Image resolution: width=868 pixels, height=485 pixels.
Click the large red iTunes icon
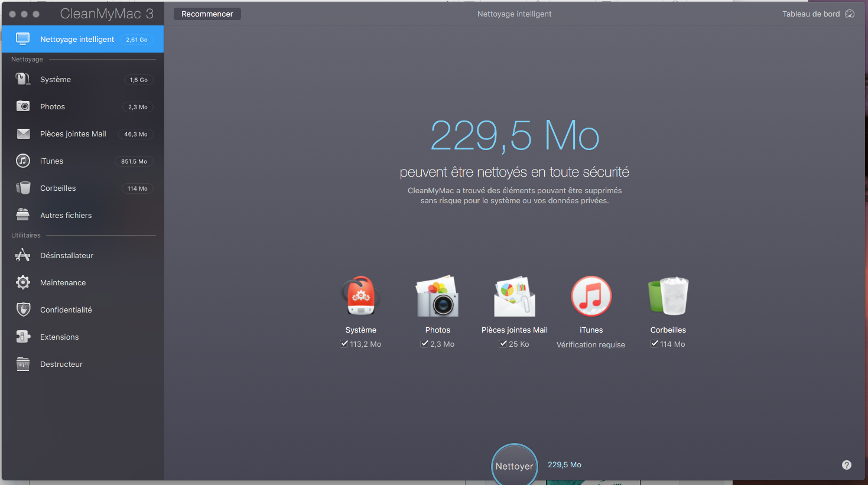pyautogui.click(x=591, y=296)
